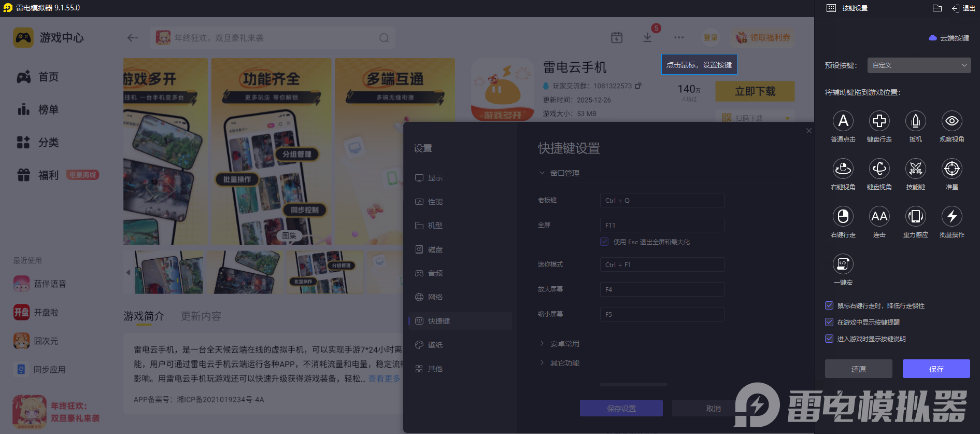The image size is (980, 434).
Task: Open 其他 settings category
Action: [x=460, y=369]
